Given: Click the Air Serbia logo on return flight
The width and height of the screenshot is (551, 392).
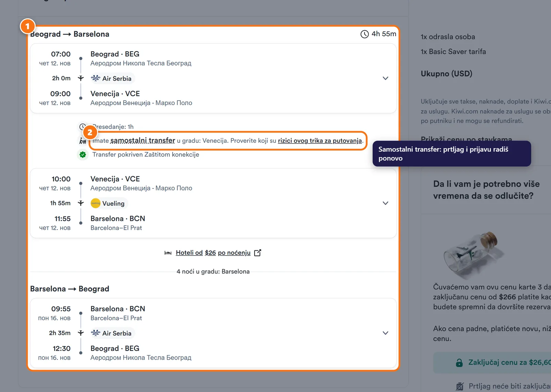Looking at the screenshot, I should coord(95,333).
